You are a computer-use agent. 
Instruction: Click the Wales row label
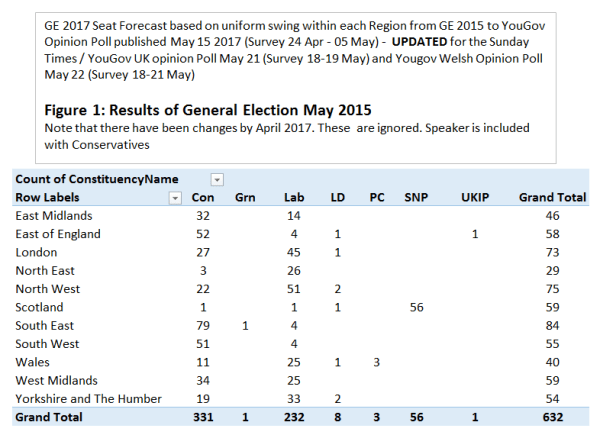point(33,362)
